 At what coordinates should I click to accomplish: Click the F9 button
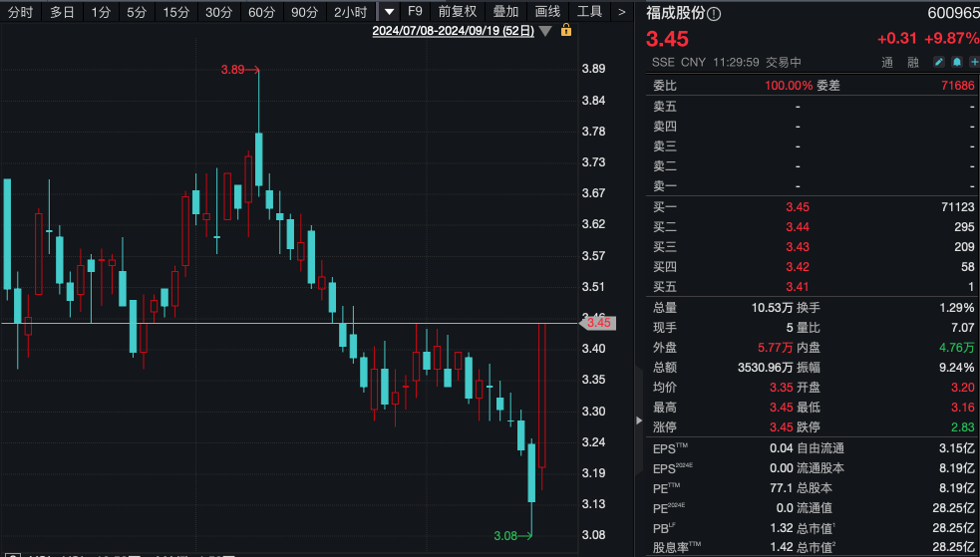click(x=416, y=12)
